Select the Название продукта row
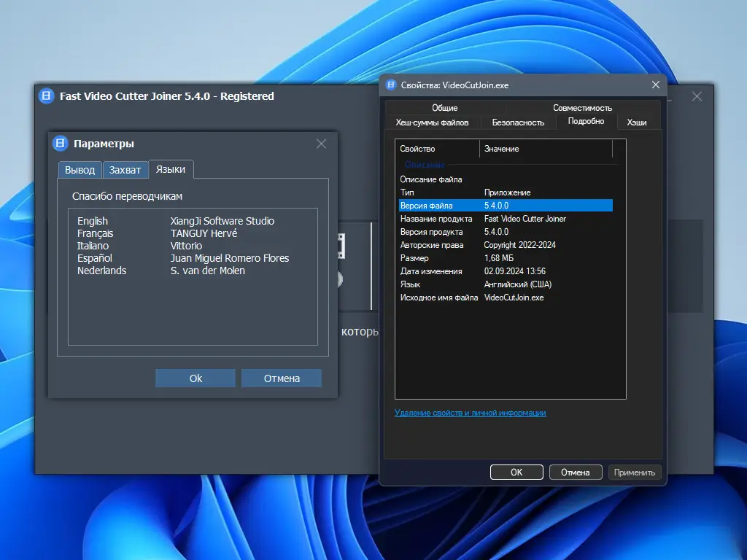 [x=506, y=219]
